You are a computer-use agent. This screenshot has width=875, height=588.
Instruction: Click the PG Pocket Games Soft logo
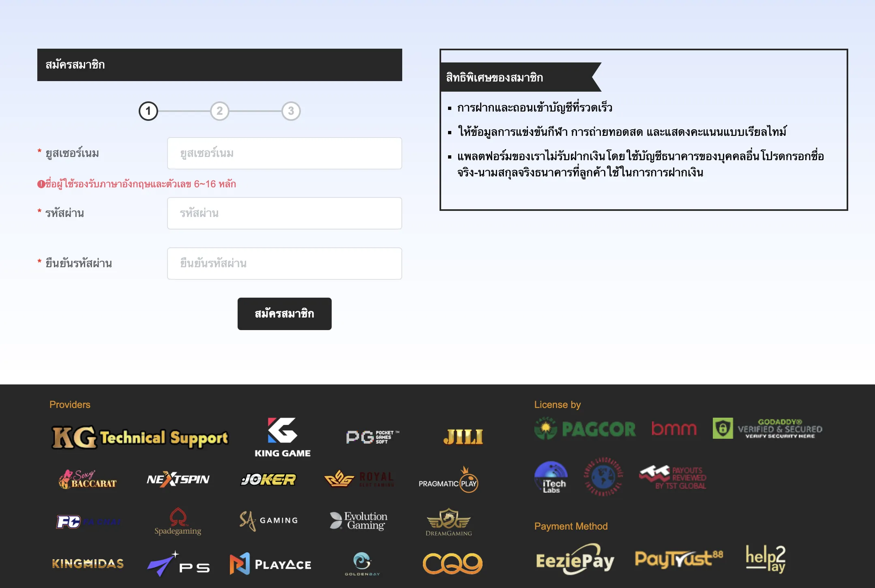(372, 437)
